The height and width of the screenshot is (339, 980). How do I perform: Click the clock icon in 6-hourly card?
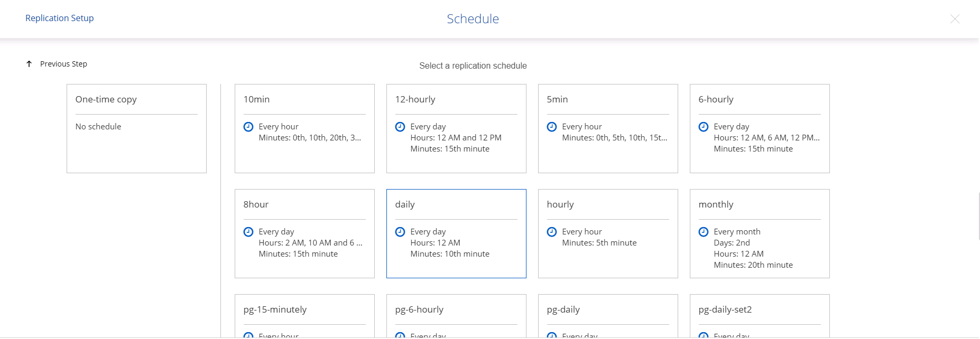click(x=704, y=127)
